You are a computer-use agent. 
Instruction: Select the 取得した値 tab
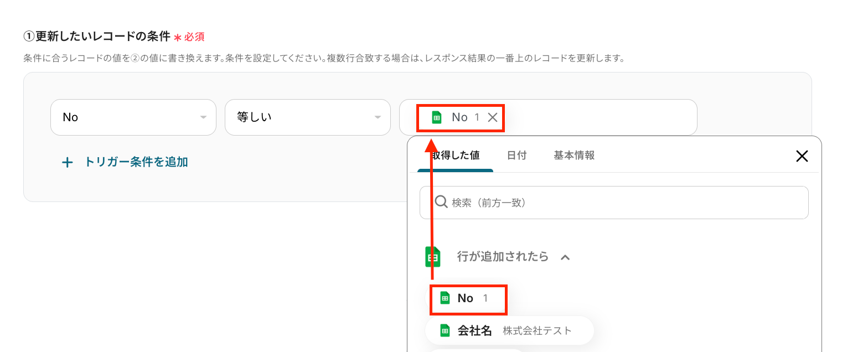point(455,156)
